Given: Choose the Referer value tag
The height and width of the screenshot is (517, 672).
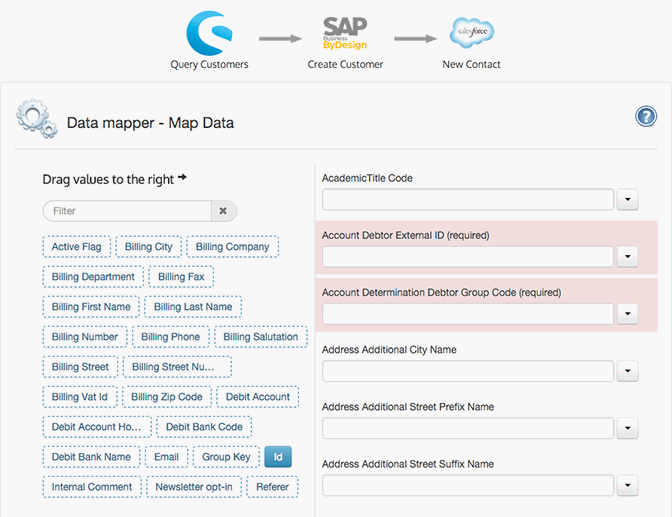Looking at the screenshot, I should point(273,487).
